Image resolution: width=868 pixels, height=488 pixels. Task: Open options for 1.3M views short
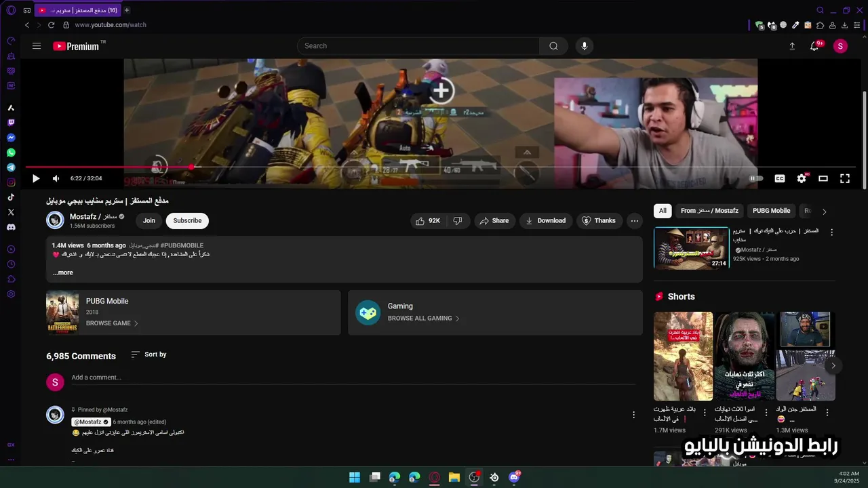pyautogui.click(x=827, y=412)
